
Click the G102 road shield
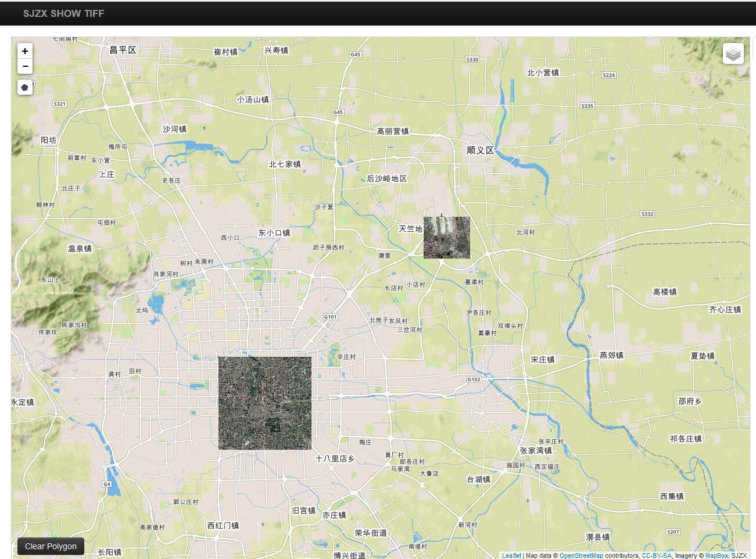[474, 379]
